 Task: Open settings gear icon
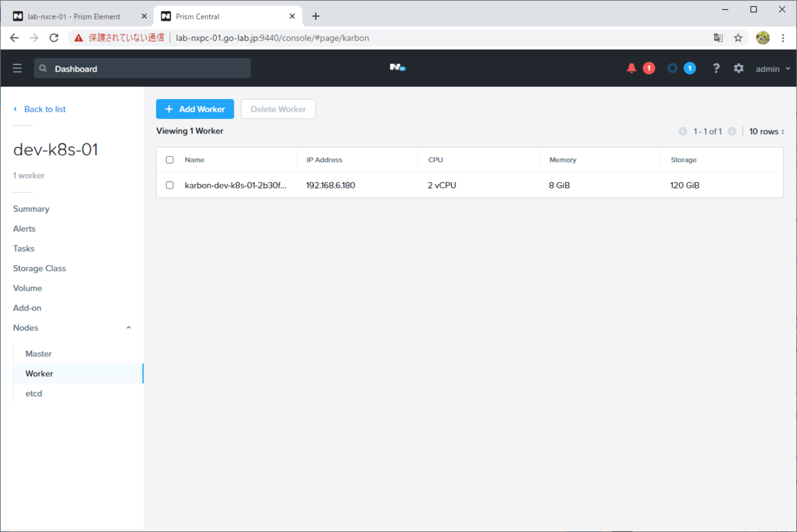739,68
